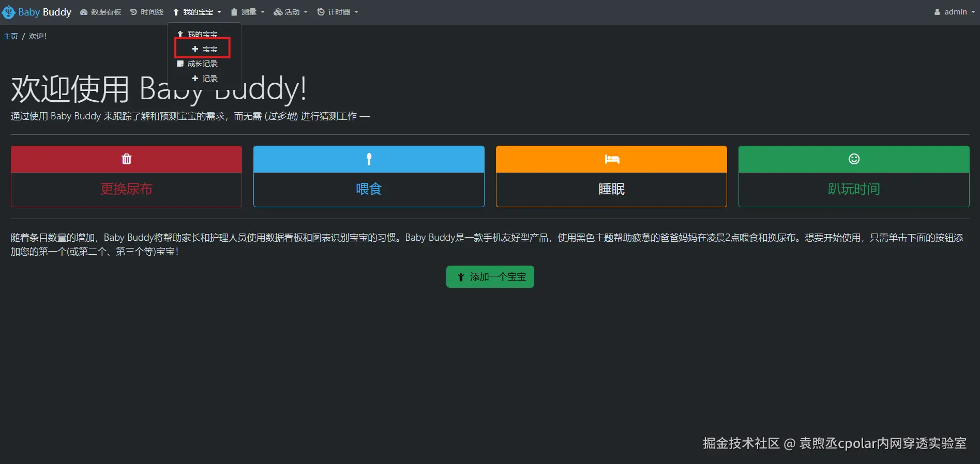This screenshot has width=980, height=464.
Task: Click the spoon icon on feeding card
Action: (x=369, y=159)
